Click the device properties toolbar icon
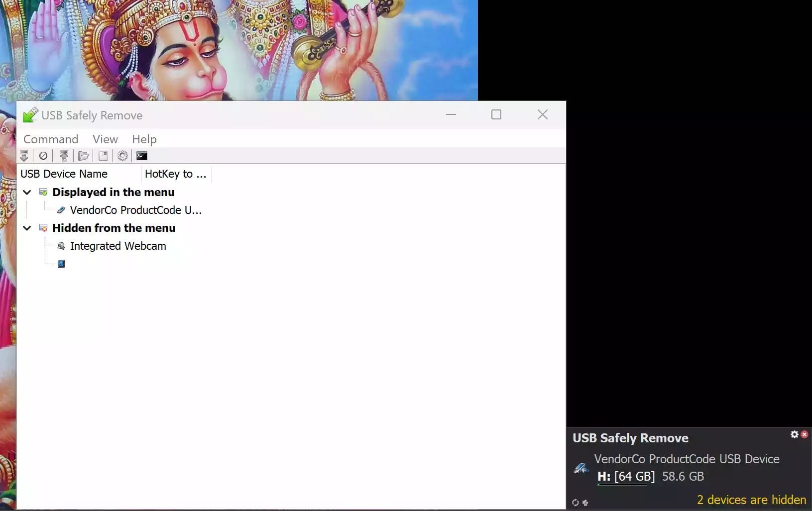This screenshot has width=812, height=511. (103, 156)
